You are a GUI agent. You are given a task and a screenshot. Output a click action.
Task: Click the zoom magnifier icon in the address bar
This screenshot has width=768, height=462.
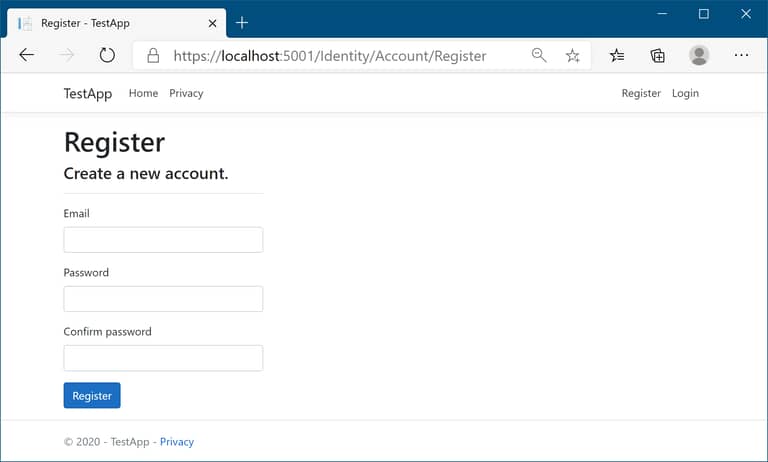click(539, 56)
